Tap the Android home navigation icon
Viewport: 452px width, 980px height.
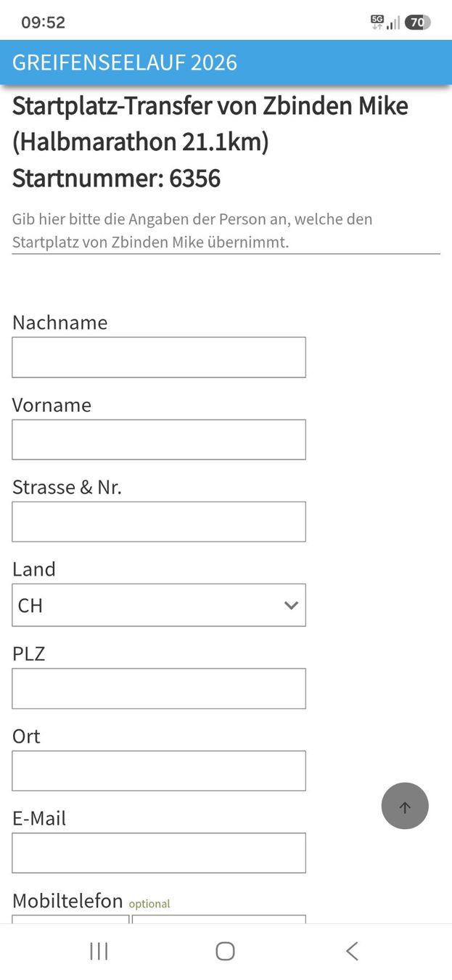tap(226, 951)
